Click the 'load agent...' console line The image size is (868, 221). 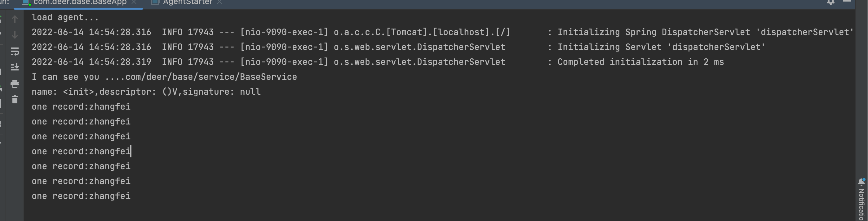(x=65, y=18)
